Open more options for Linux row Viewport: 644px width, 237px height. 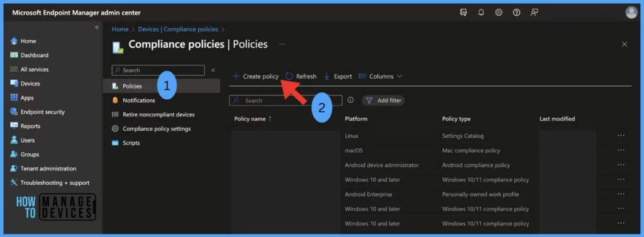[x=621, y=136]
